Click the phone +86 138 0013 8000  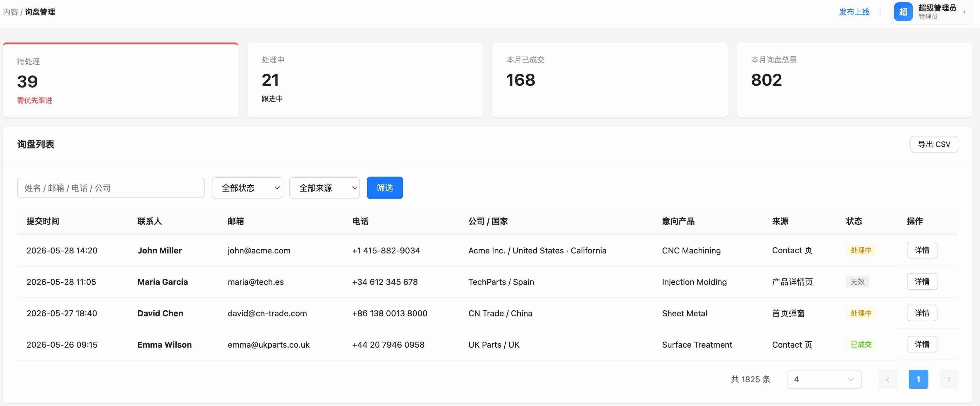pos(390,314)
